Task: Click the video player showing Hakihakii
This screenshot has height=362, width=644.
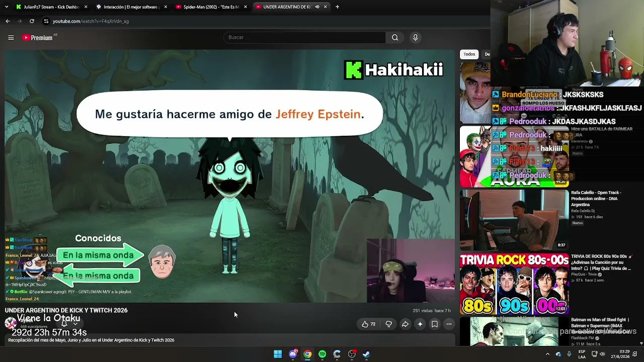Action: (x=230, y=176)
